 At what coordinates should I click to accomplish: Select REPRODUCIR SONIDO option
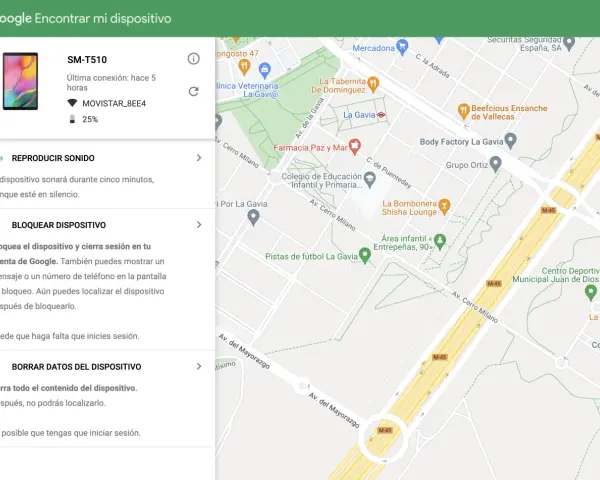[53, 158]
